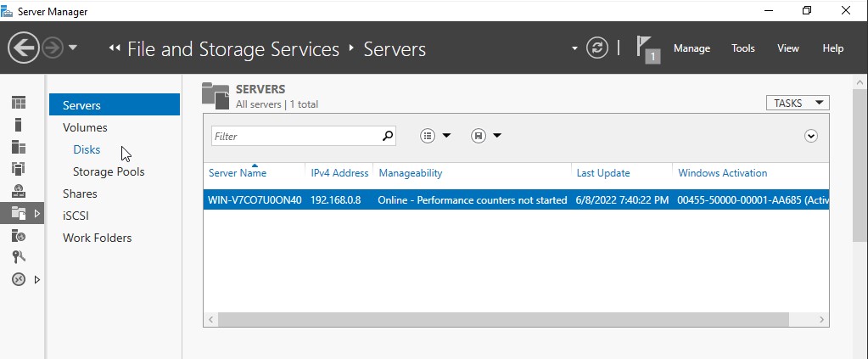The height and width of the screenshot is (359, 868).
Task: Open the Remote Desktop Services icon
Action: (x=19, y=279)
